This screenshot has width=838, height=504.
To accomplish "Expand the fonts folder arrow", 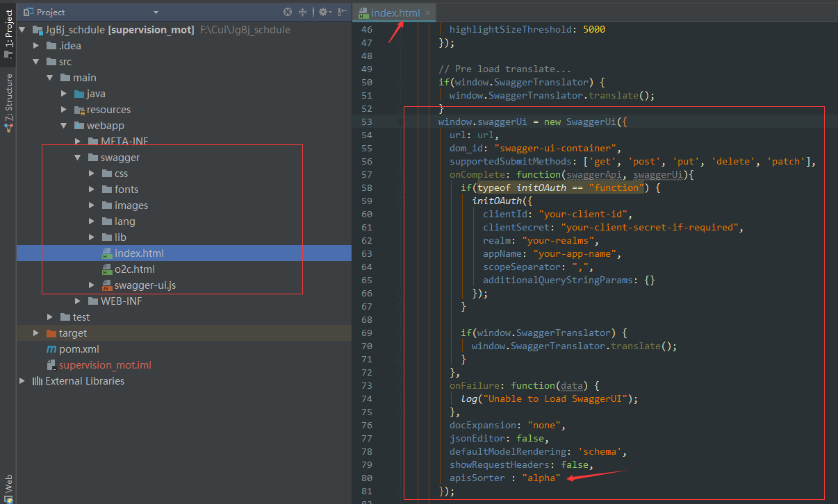I will point(92,190).
